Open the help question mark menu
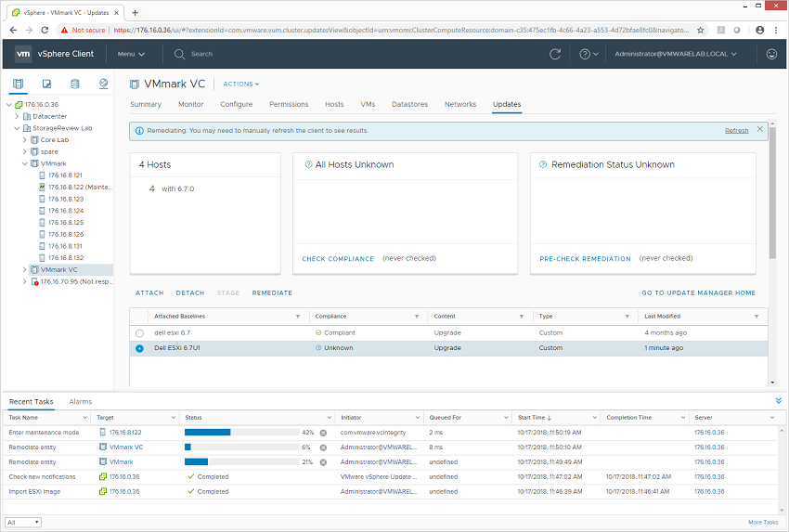Screen dimensions: 789x532 click(589, 54)
